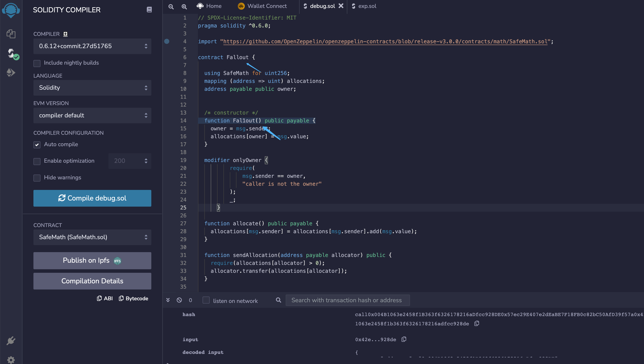Click Publish on Ipfs button
Image resolution: width=644 pixels, height=364 pixels.
(92, 260)
